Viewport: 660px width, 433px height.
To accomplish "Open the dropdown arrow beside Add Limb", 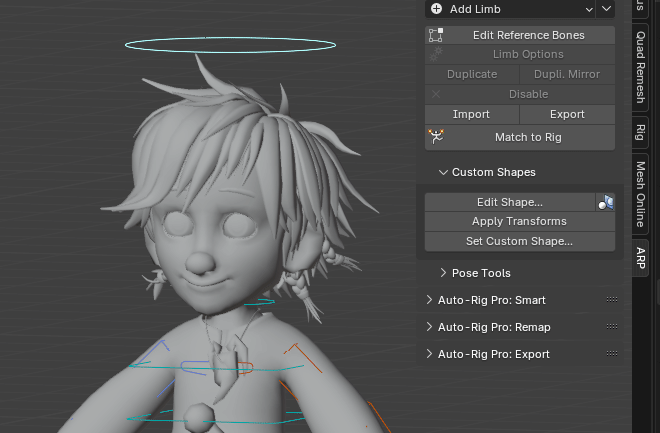I will point(606,9).
